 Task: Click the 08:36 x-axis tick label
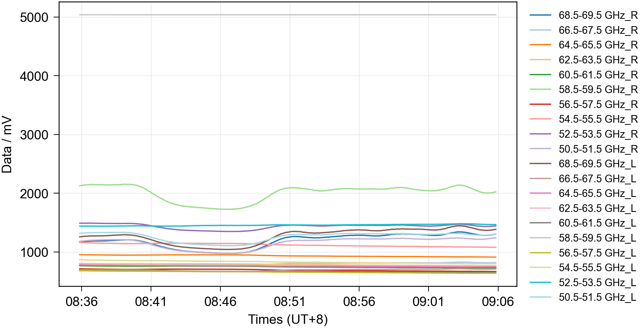click(82, 302)
